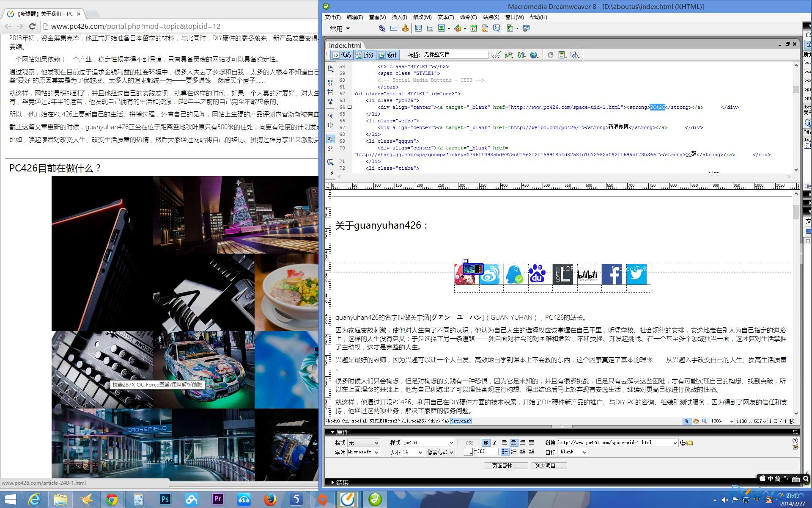Click the <li.pc426> tag in tag selector
Image resolution: width=812 pixels, height=508 pixels.
click(x=414, y=421)
